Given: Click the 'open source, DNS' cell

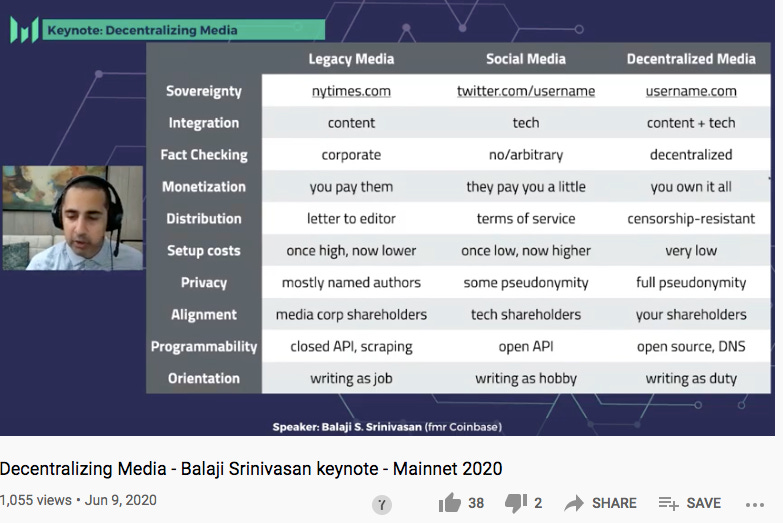Looking at the screenshot, I should click(691, 347).
